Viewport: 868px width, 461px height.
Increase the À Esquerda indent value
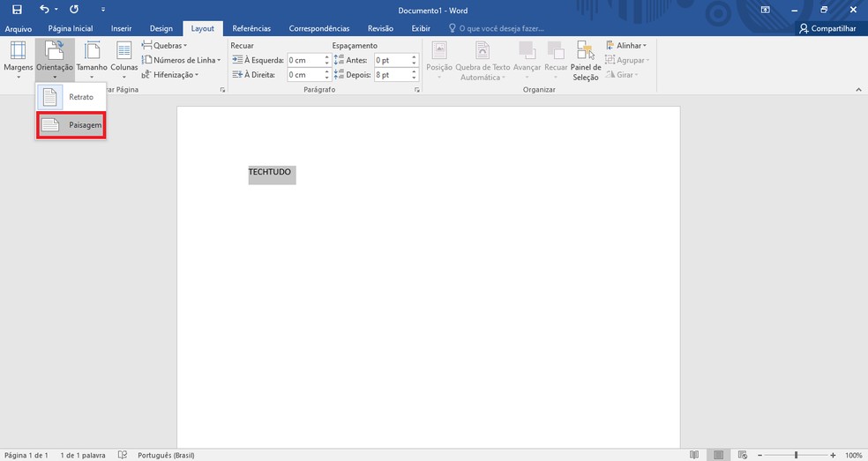coord(327,57)
